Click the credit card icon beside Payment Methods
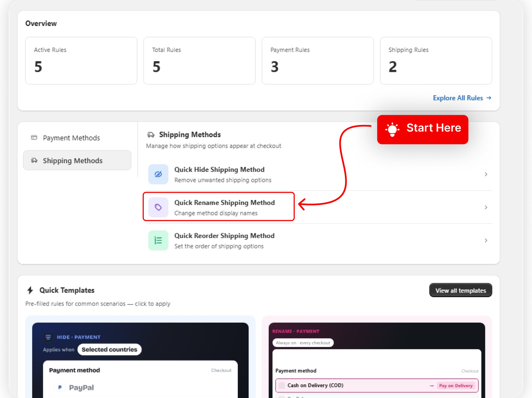 (x=34, y=138)
